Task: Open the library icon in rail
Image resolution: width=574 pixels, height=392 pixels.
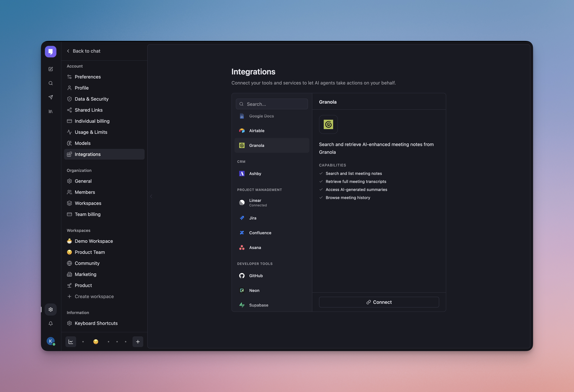Action: coord(51,111)
